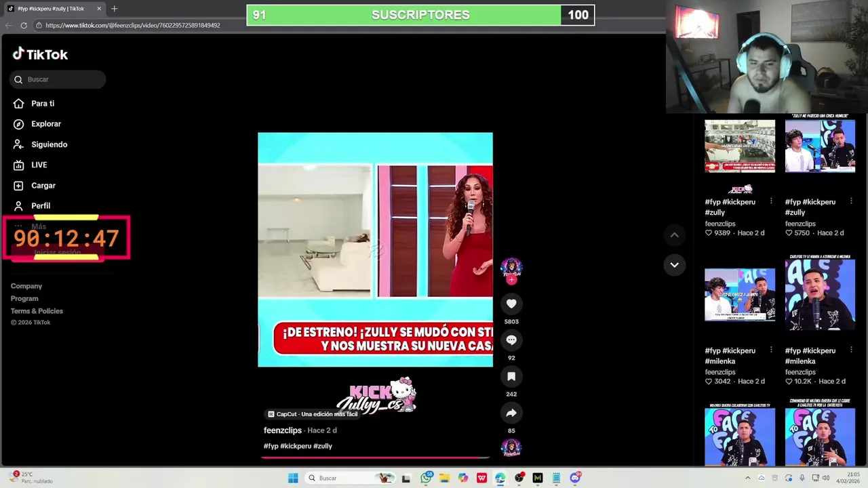The height and width of the screenshot is (488, 868).
Task: Follow the creator via the red plus badge
Action: 511,279
